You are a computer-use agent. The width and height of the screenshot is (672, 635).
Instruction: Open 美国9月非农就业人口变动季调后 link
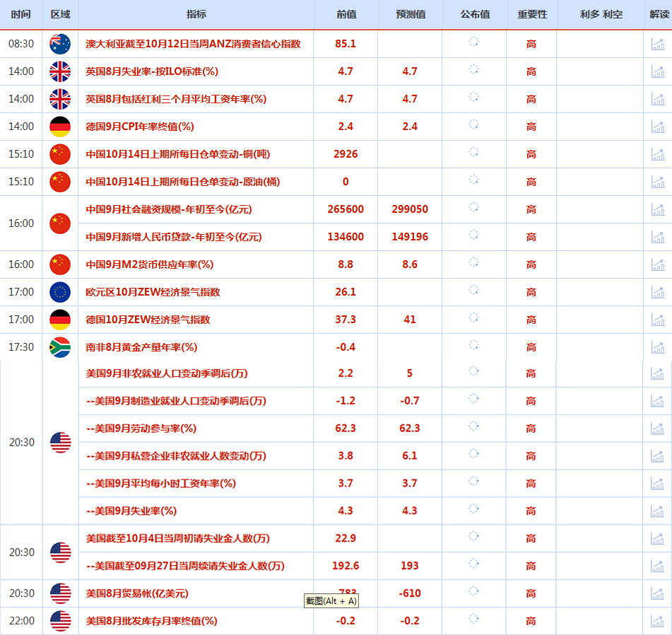tap(167, 373)
